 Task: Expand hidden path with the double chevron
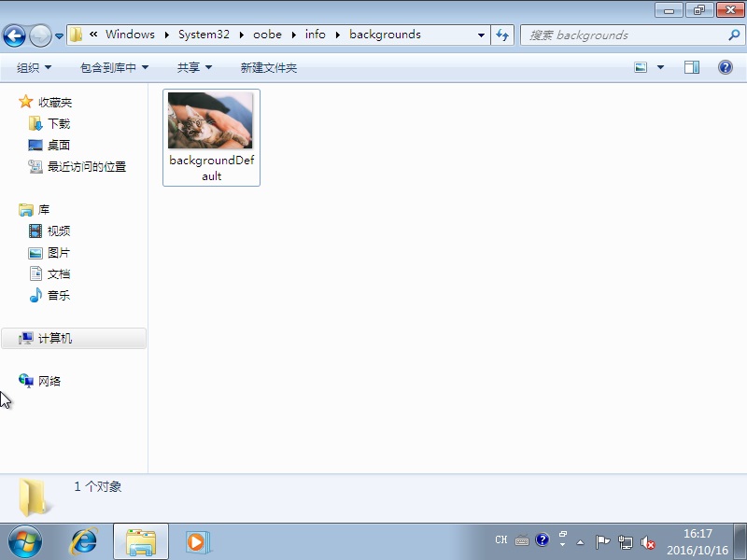[x=93, y=35]
